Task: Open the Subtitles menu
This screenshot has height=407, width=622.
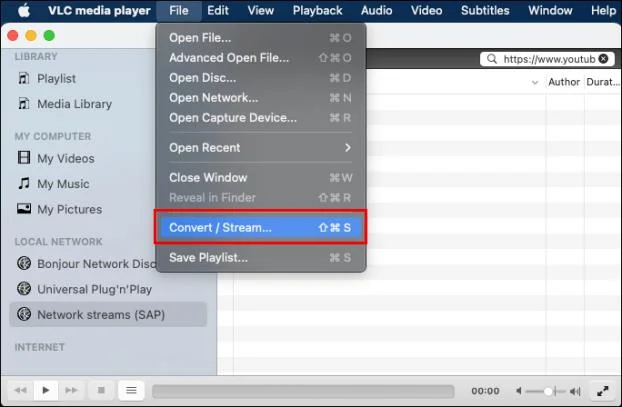Action: (x=485, y=10)
